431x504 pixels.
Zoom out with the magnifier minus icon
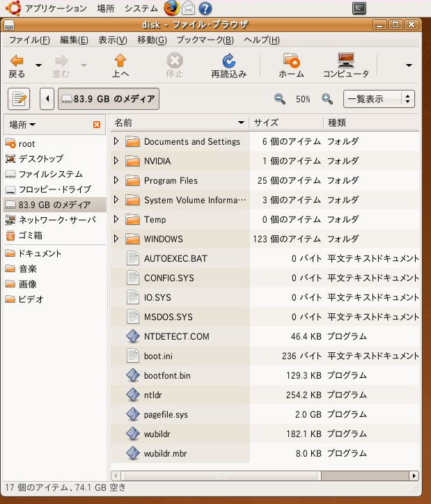pyautogui.click(x=280, y=99)
